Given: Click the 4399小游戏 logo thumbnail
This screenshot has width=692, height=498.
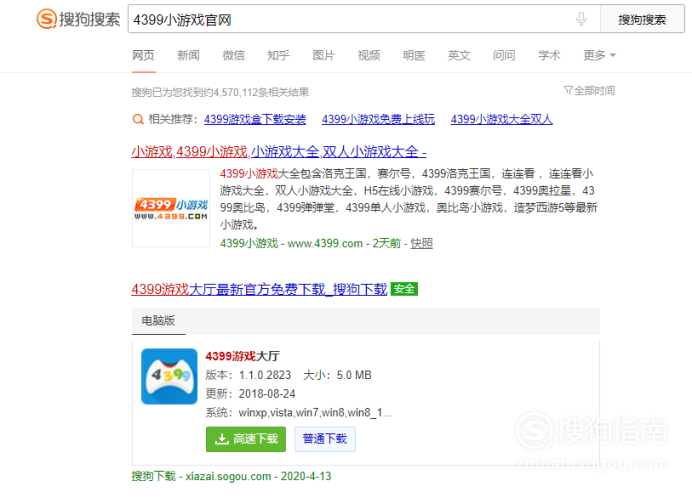Looking at the screenshot, I should click(171, 208).
